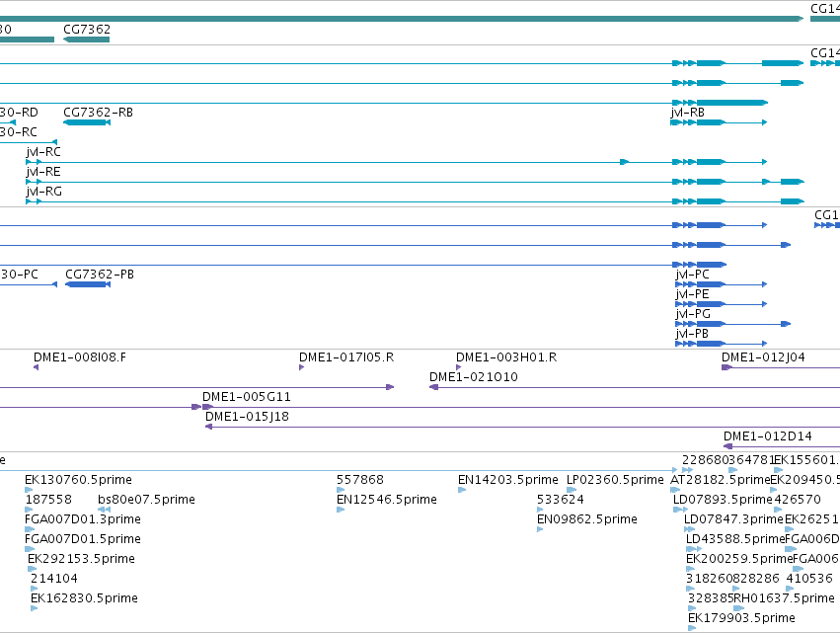Viewport: 840px width, 633px height.
Task: Select the RH01637.5prime EST label
Action: (x=784, y=598)
